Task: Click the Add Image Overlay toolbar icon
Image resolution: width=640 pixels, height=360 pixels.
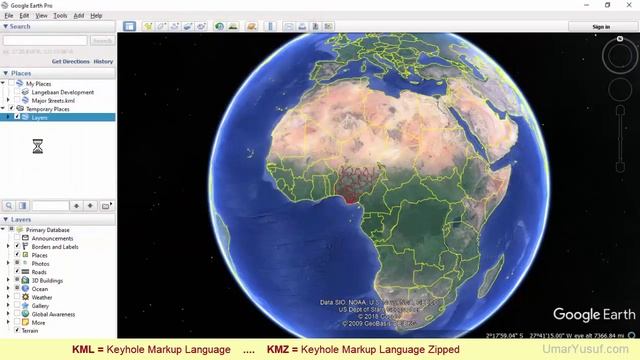Action: [x=188, y=27]
